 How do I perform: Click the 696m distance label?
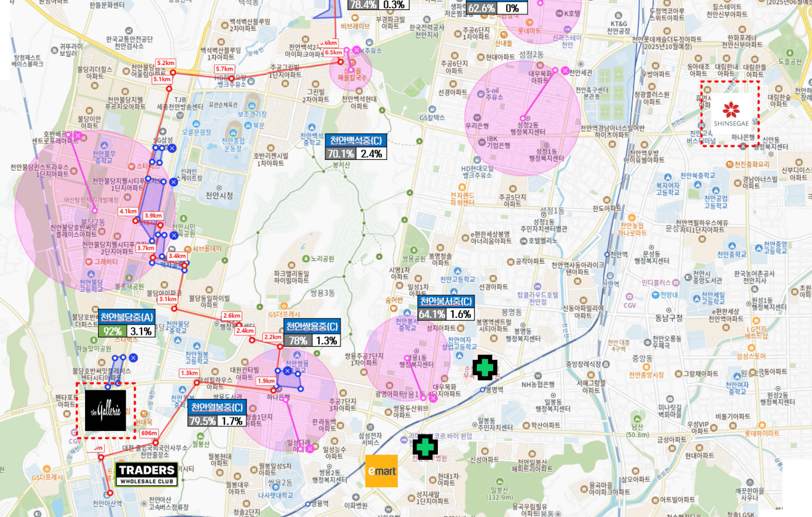(149, 433)
